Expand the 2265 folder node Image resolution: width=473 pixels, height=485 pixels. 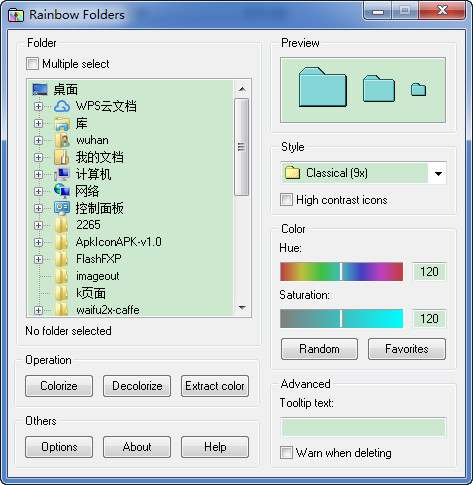click(x=38, y=225)
